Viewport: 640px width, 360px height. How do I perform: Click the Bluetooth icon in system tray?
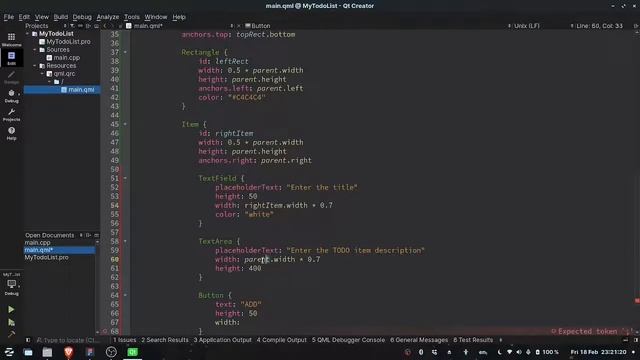[x=421, y=352]
